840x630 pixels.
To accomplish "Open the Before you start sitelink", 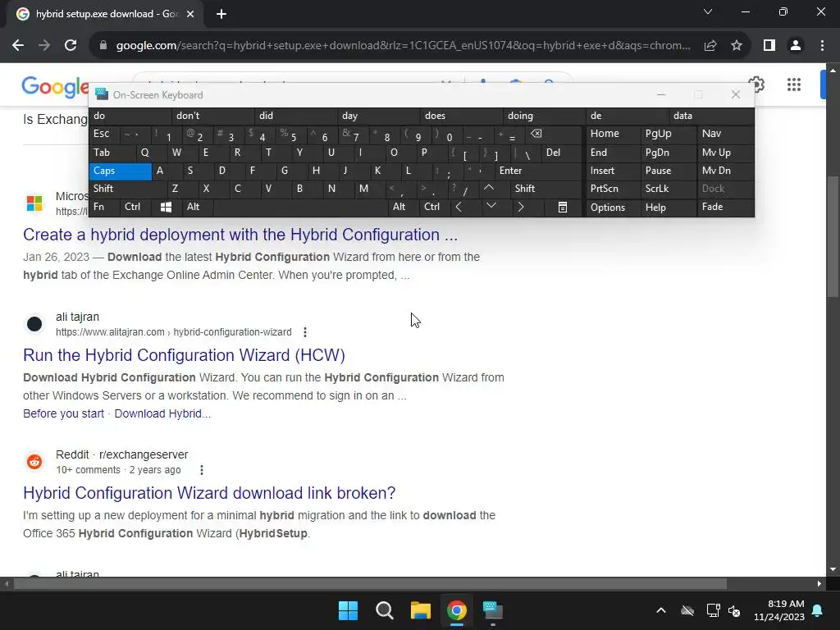I will pyautogui.click(x=64, y=413).
